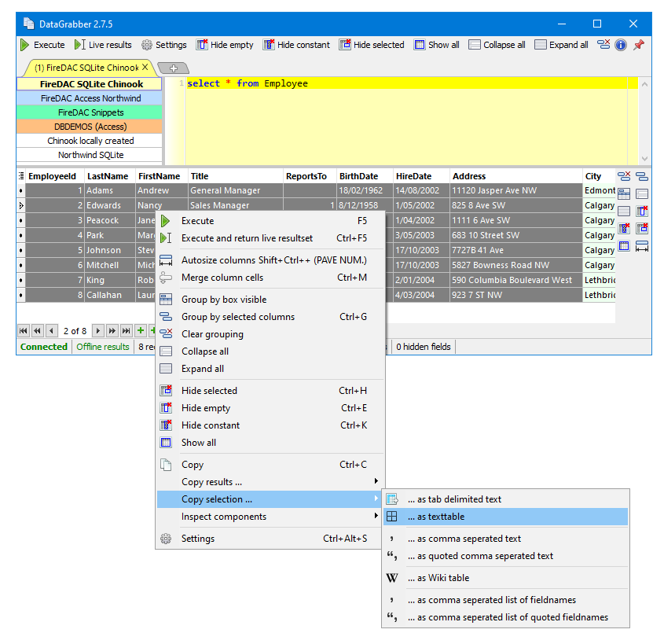Close the FireDAC SQLite Chinook tab
The image size is (664, 644).
[145, 68]
